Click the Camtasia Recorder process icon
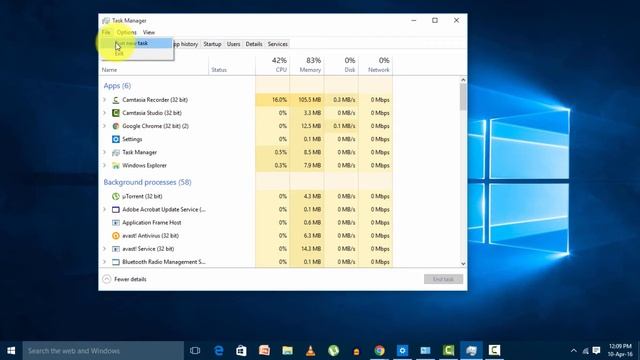 pos(116,100)
